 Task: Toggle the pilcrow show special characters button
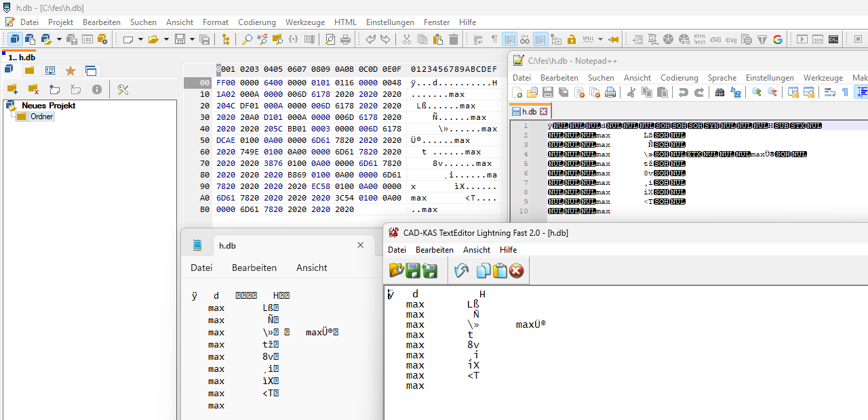(494, 39)
